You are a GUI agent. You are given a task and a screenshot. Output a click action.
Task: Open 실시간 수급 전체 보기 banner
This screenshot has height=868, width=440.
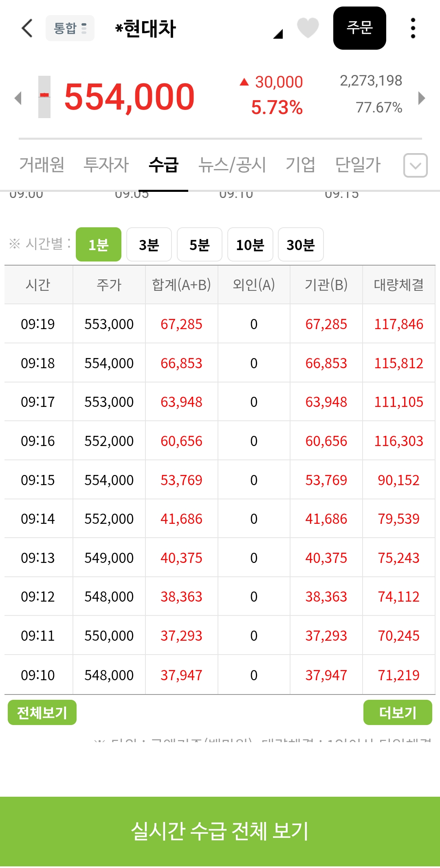click(220, 831)
